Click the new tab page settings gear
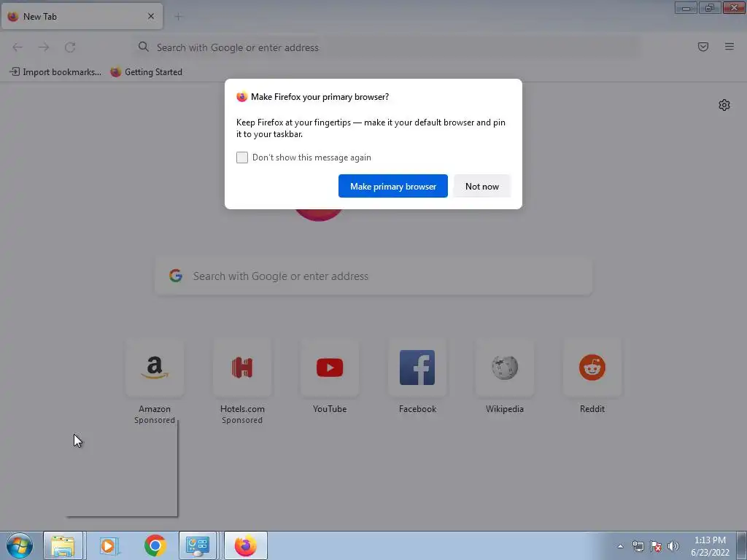The width and height of the screenshot is (747, 560). point(724,105)
